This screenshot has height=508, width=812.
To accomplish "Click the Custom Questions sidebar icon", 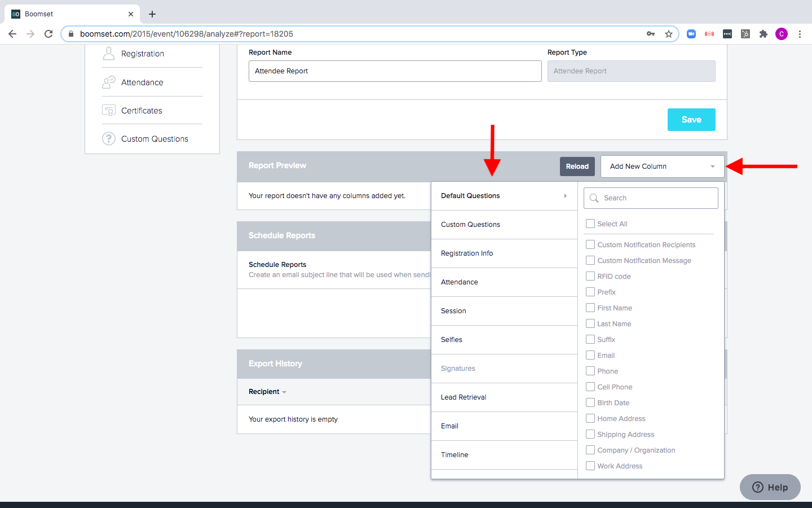I will click(109, 138).
